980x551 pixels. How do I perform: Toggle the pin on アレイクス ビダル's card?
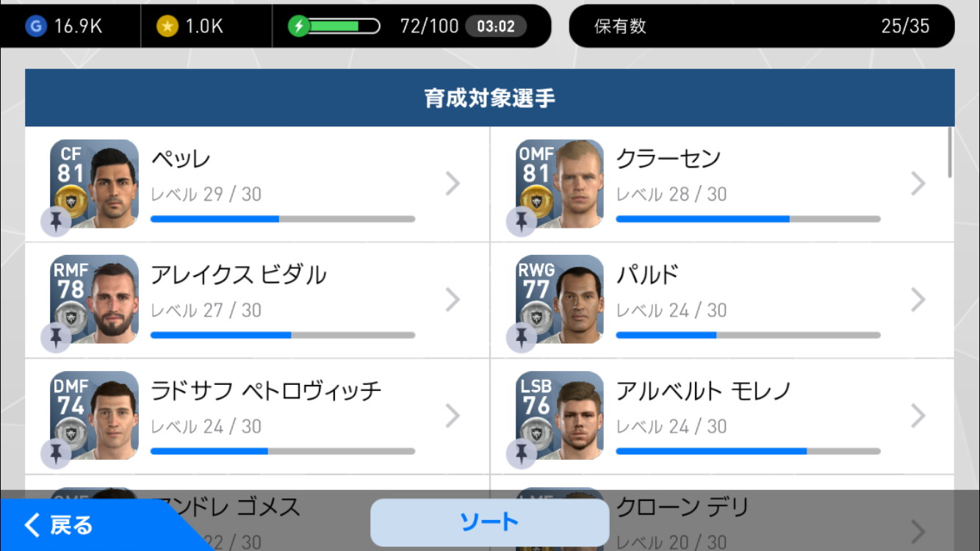point(56,338)
